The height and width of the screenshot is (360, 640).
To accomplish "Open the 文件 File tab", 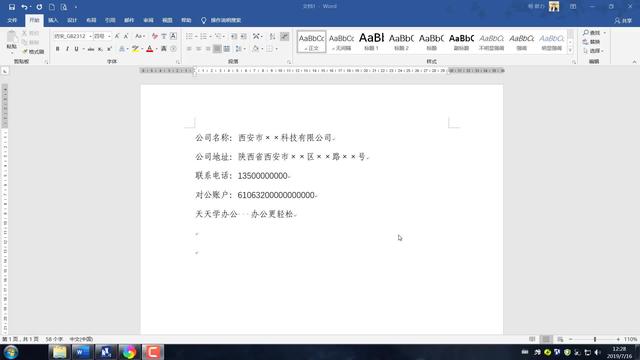I will 12,20.
